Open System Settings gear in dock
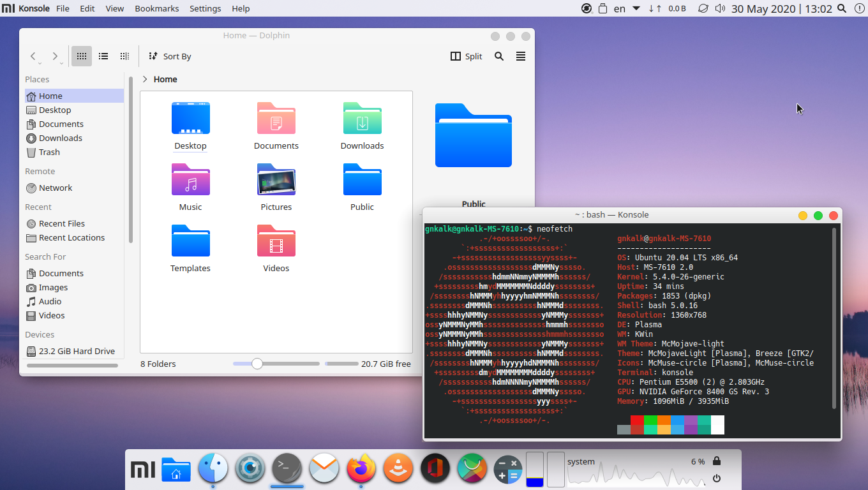The height and width of the screenshot is (490, 868). pos(250,470)
